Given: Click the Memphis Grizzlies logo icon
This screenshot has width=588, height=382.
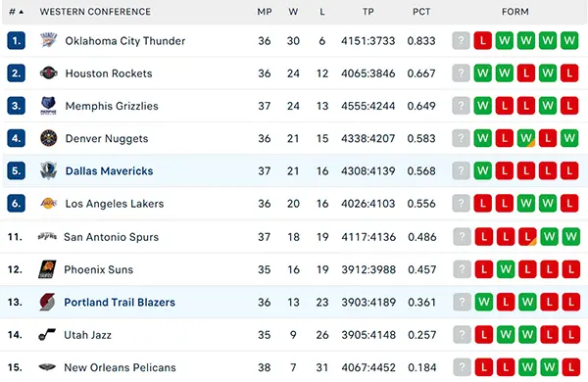Looking at the screenshot, I should [x=48, y=106].
